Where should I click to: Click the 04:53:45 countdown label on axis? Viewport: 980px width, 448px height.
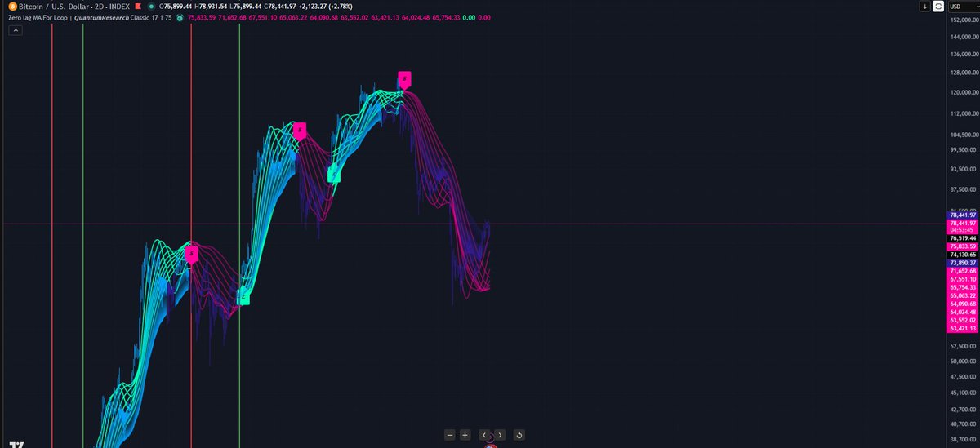[961, 229]
